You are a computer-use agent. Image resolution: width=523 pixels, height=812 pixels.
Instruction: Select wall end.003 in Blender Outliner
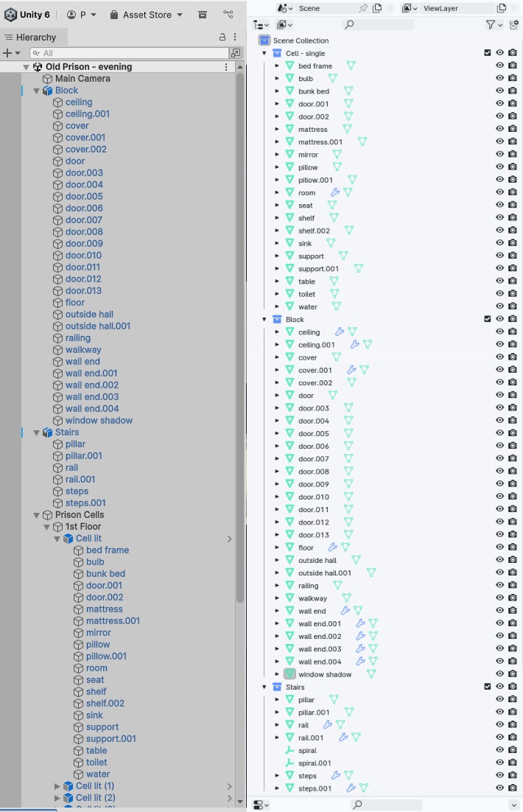pyautogui.click(x=320, y=649)
